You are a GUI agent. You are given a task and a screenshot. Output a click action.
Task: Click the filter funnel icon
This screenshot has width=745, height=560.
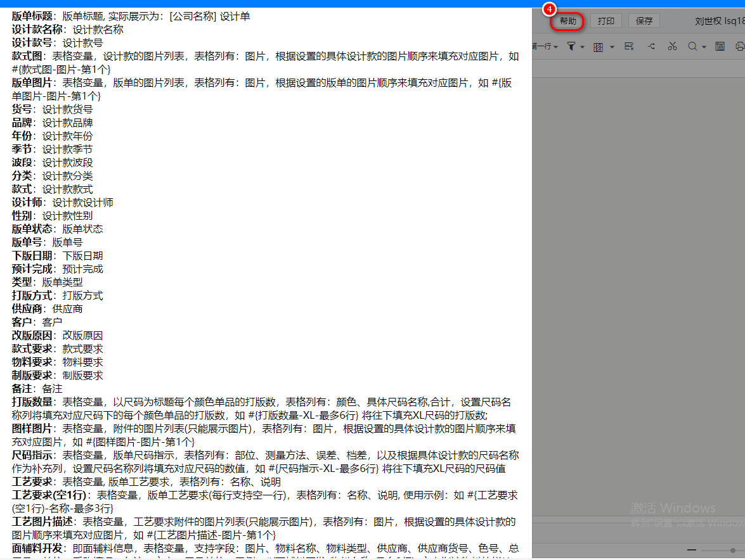pos(571,46)
